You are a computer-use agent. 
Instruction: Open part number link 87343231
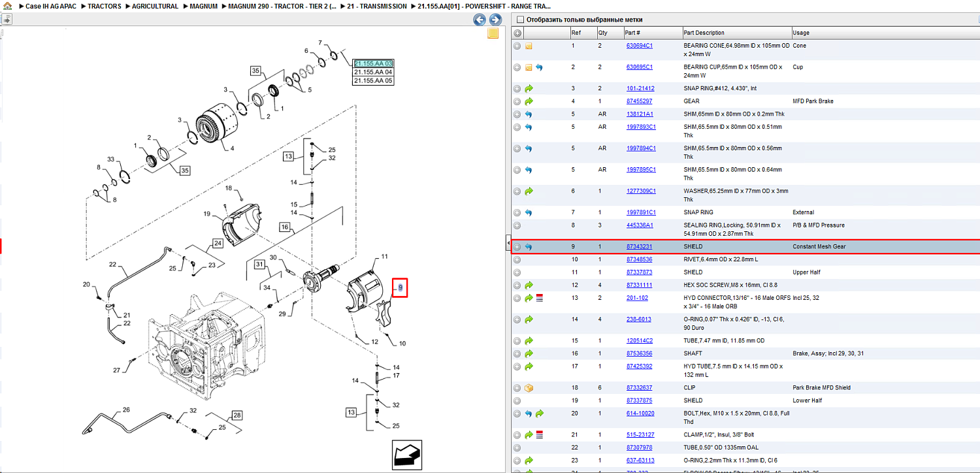point(639,247)
